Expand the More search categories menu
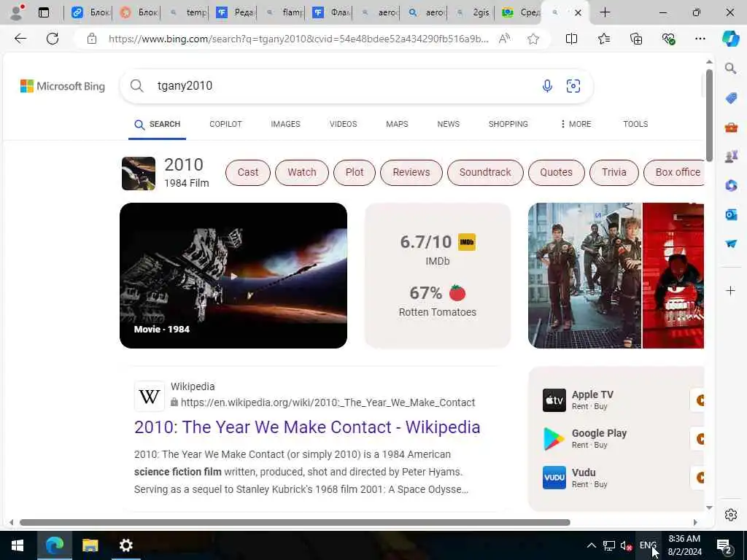The image size is (747, 560). (x=576, y=124)
